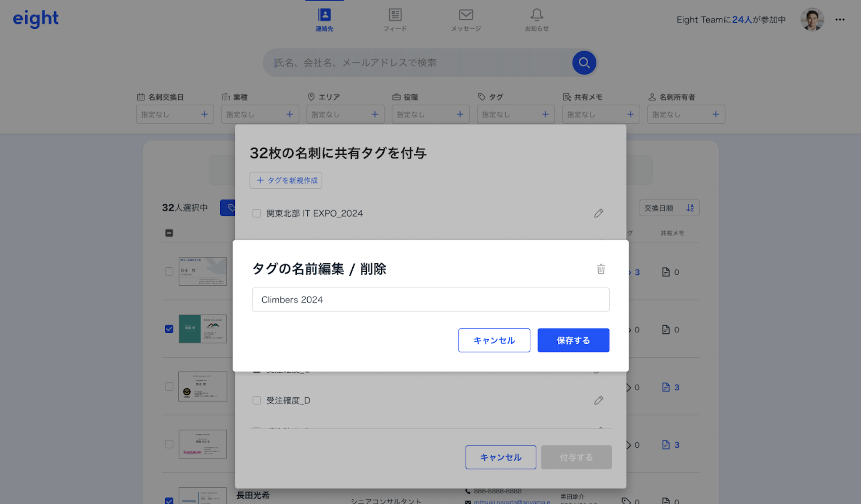
Task: Open the 交換日順 sort dropdown
Action: pos(669,208)
